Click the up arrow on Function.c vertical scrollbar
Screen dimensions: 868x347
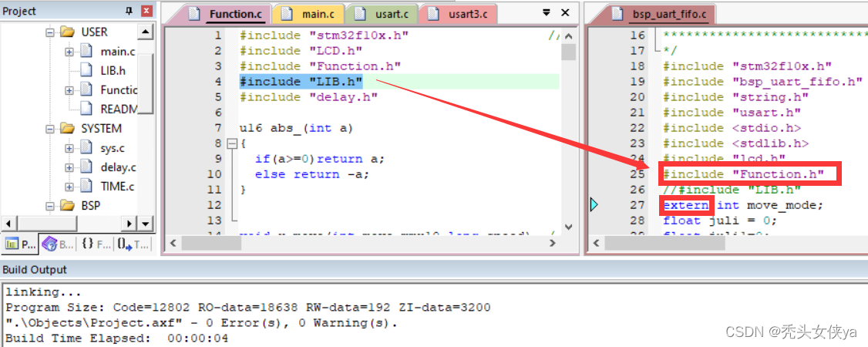point(569,35)
